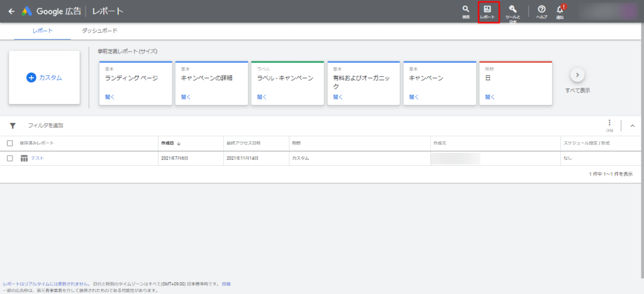Click the カスタム cell in テスト row
The image size is (644, 294).
[300, 158]
